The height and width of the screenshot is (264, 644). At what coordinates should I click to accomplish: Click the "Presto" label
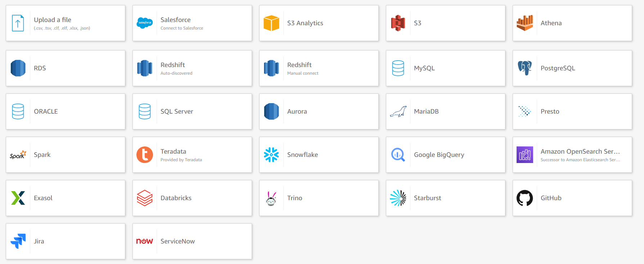click(550, 111)
